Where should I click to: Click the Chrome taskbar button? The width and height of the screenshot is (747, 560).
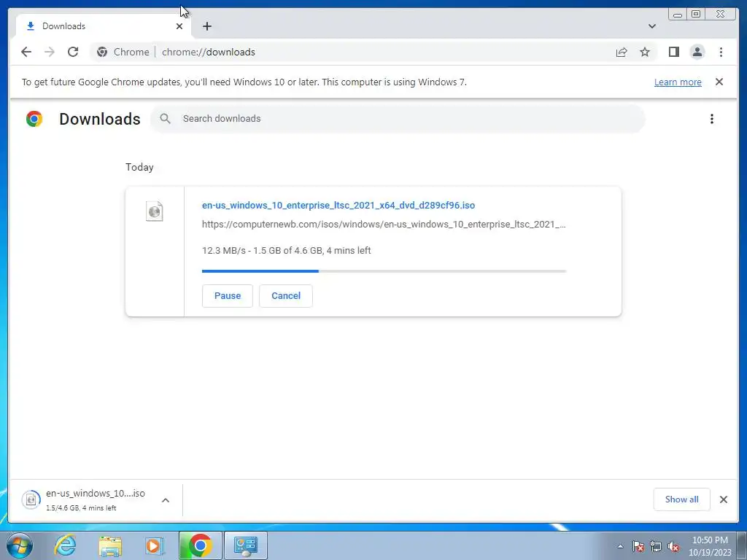click(x=201, y=545)
